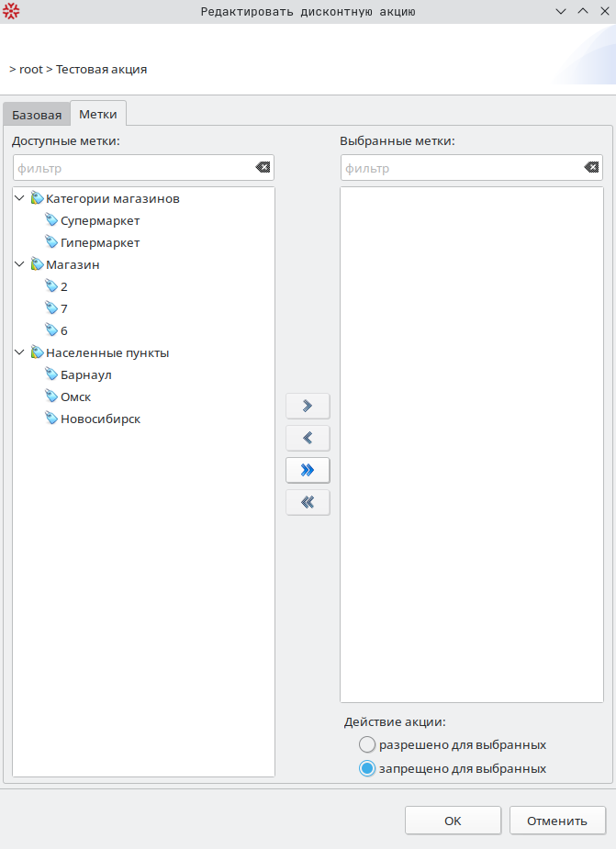This screenshot has height=849, width=616.
Task: Clear the available labels filter field
Action: [x=263, y=168]
